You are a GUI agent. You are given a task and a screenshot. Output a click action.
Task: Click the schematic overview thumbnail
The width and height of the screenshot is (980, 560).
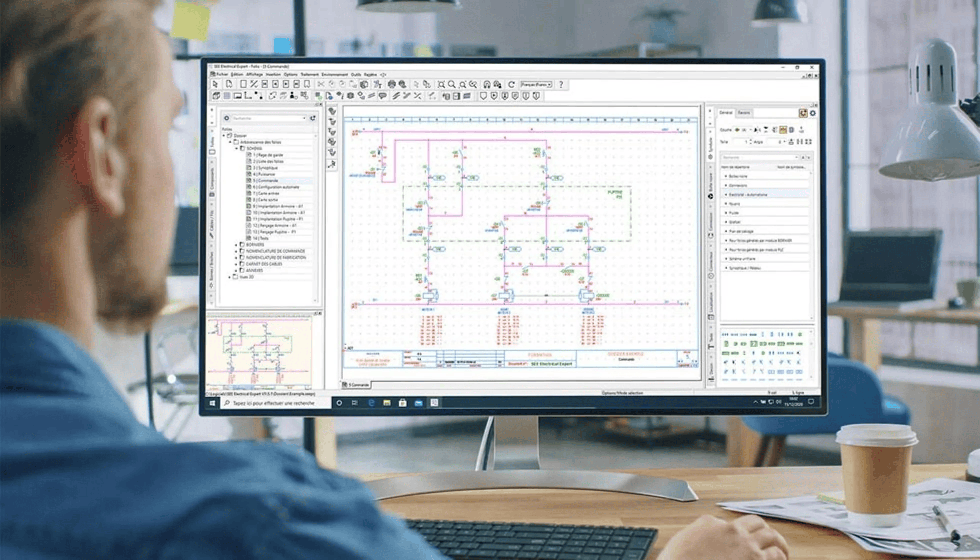tap(259, 352)
